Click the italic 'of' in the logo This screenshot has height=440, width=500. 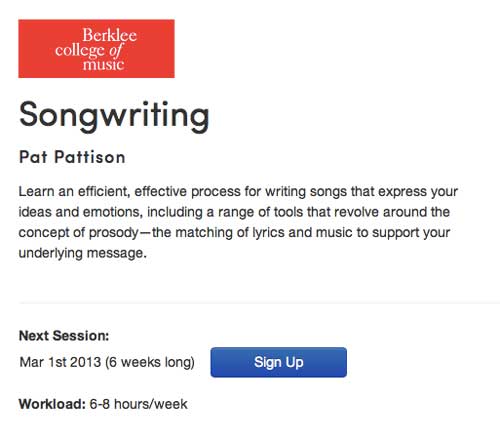pyautogui.click(x=116, y=51)
